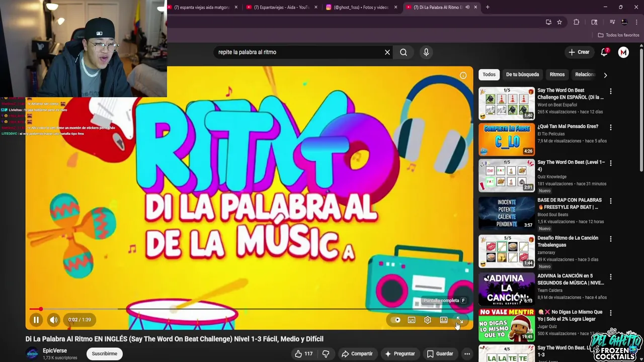Bookmark this page with the star

tap(559, 22)
